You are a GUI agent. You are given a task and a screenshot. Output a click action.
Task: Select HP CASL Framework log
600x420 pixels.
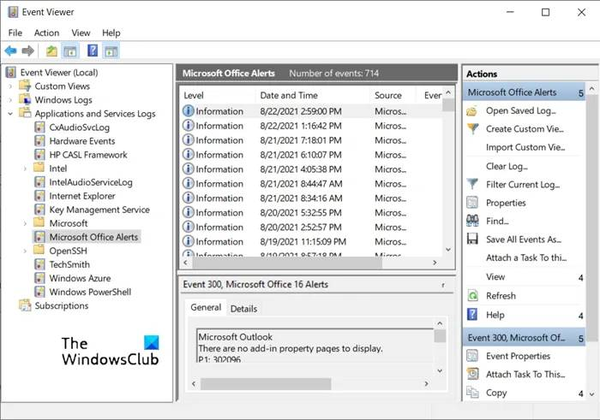88,155
